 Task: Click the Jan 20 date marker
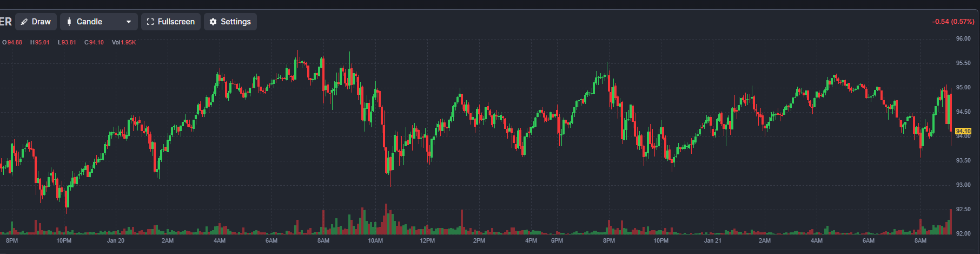(x=116, y=240)
